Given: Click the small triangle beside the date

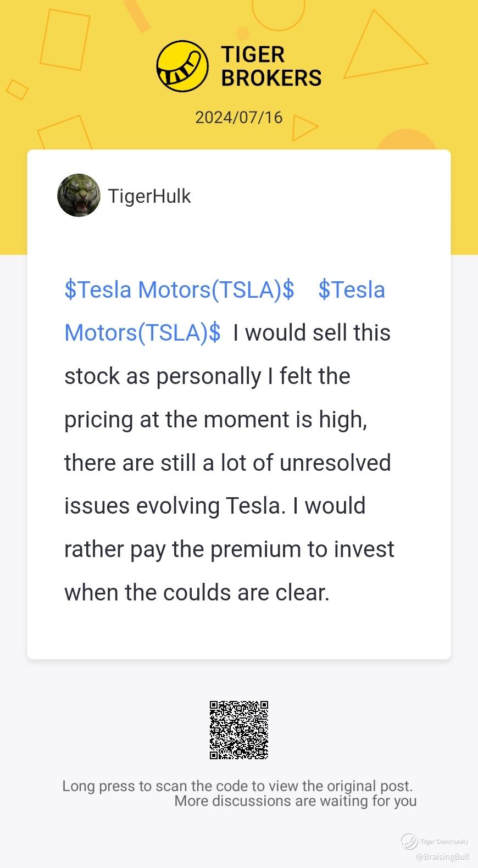Looking at the screenshot, I should [x=304, y=127].
